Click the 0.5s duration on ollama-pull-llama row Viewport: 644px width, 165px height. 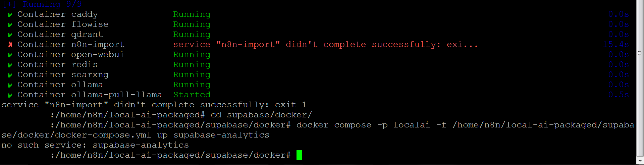619,95
